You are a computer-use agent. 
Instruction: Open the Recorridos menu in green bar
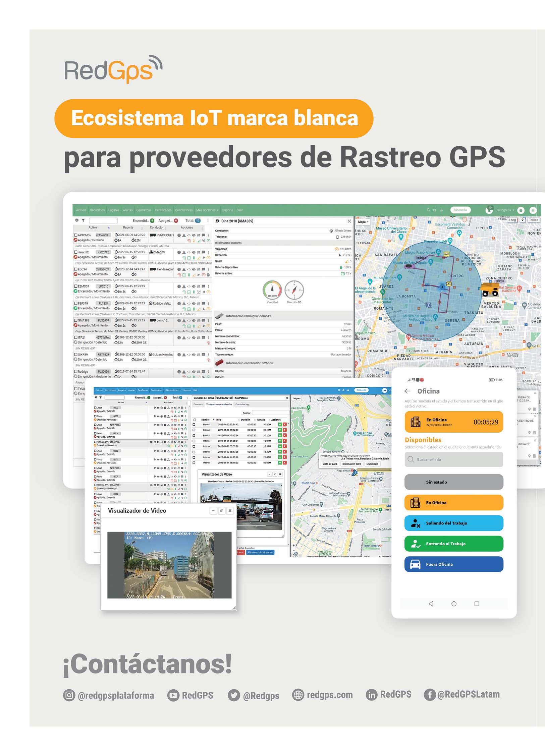[97, 210]
